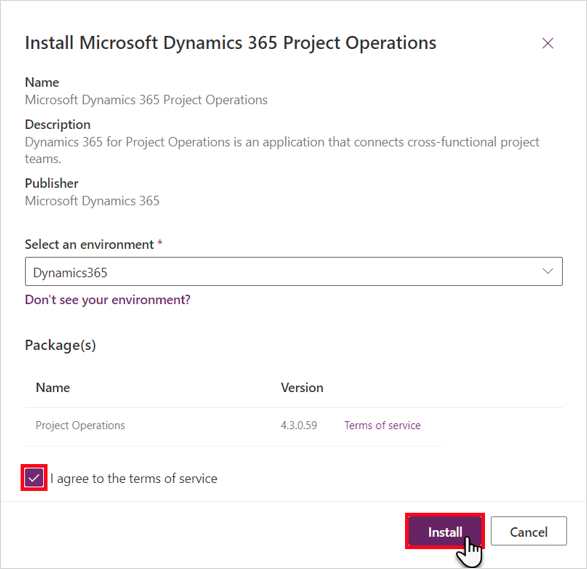
Task: Click the dialog title "Install Microsoft Dynamics 365 Project Operations"
Action: click(231, 43)
